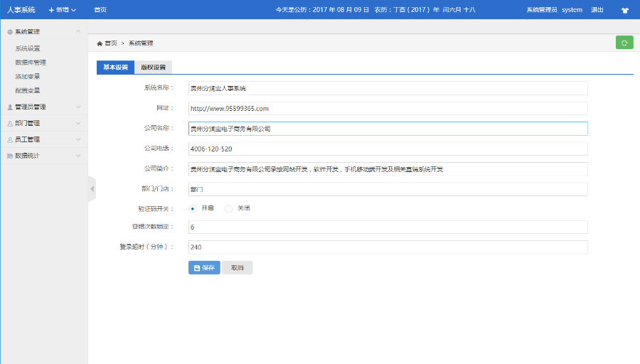
Task: Click the person icon beside 管理员管理
Action: click(x=9, y=107)
